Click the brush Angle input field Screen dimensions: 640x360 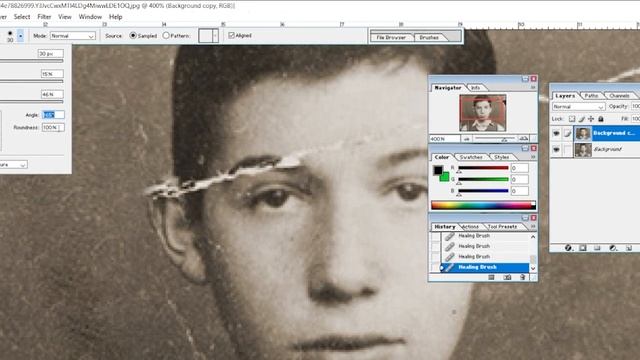[53, 115]
